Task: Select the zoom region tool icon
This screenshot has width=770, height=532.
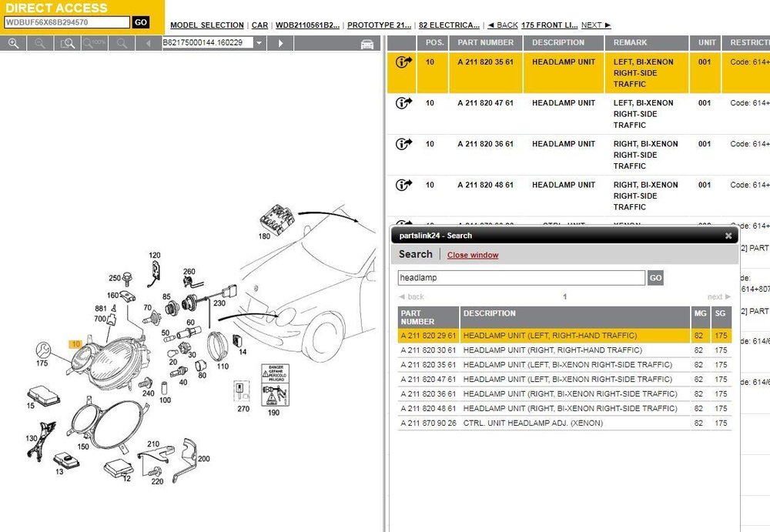Action: pyautogui.click(x=67, y=43)
